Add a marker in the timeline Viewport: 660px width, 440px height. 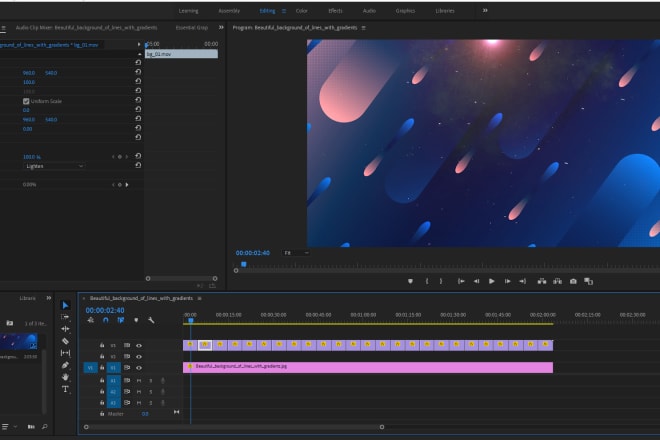point(136,320)
